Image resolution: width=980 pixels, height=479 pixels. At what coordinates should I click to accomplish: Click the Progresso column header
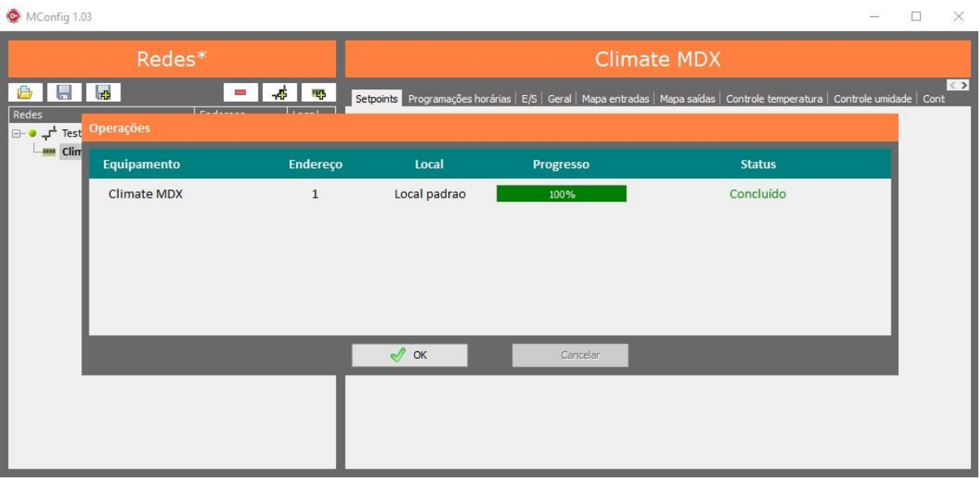[x=561, y=164]
